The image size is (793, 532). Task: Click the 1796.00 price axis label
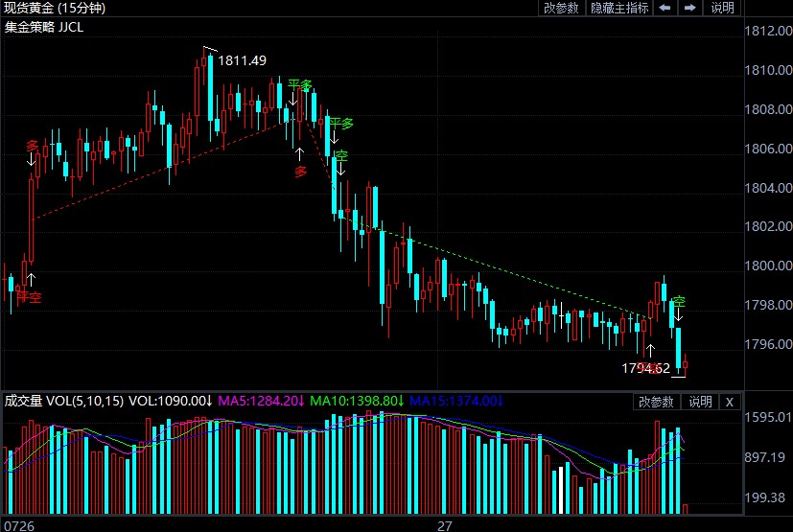(768, 344)
